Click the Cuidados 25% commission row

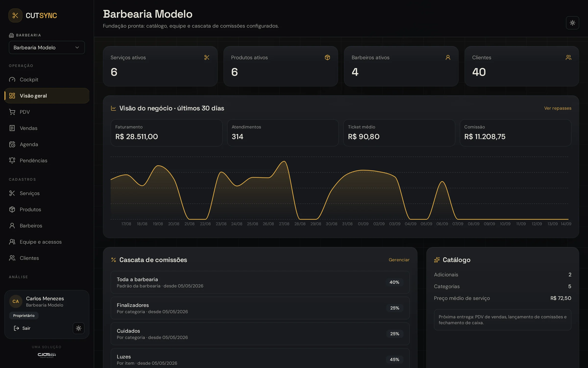260,334
